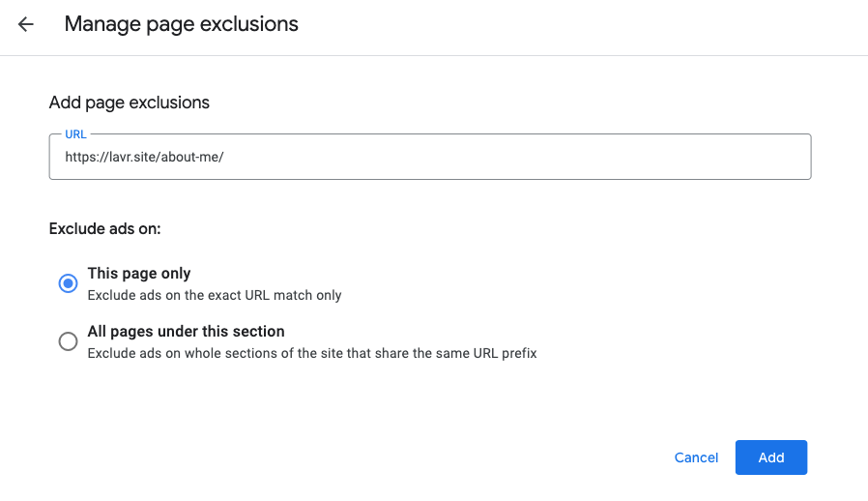Click the "Manage page exclusions" page title
868x501 pixels.
(181, 25)
